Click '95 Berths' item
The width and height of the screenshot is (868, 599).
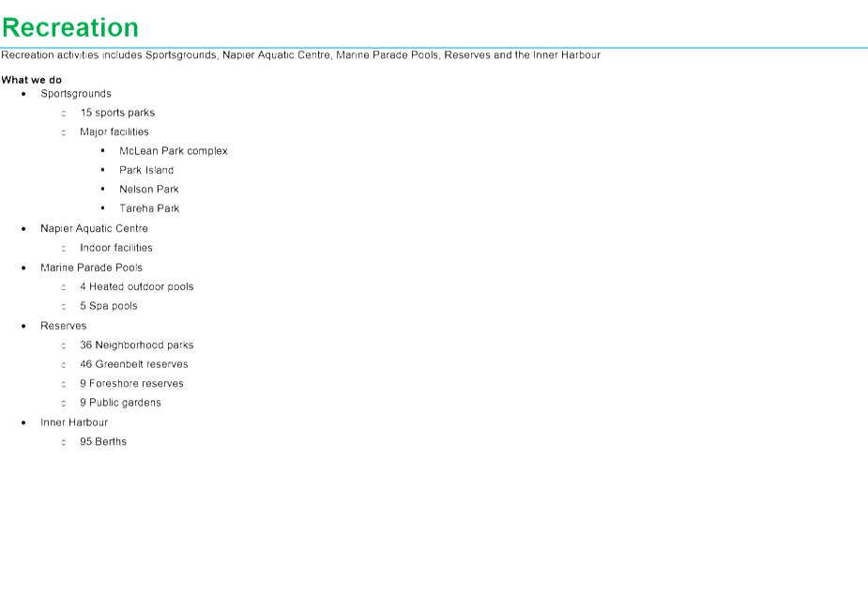pos(103,441)
